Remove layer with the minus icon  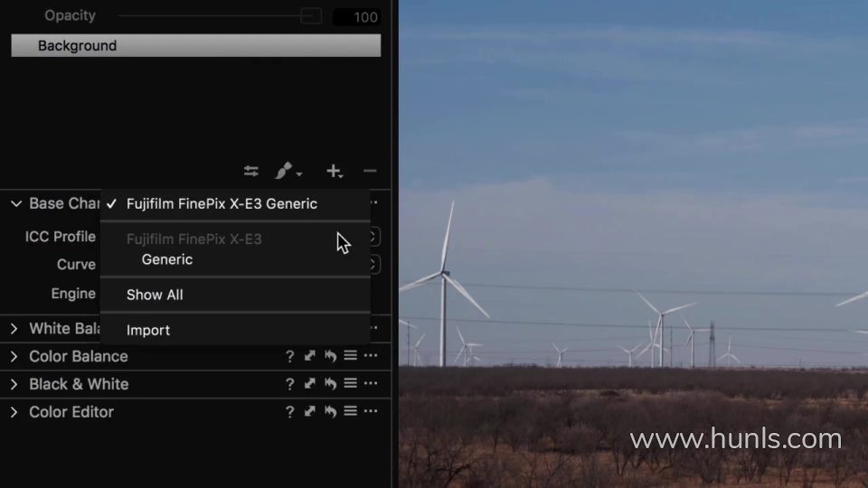tap(371, 171)
